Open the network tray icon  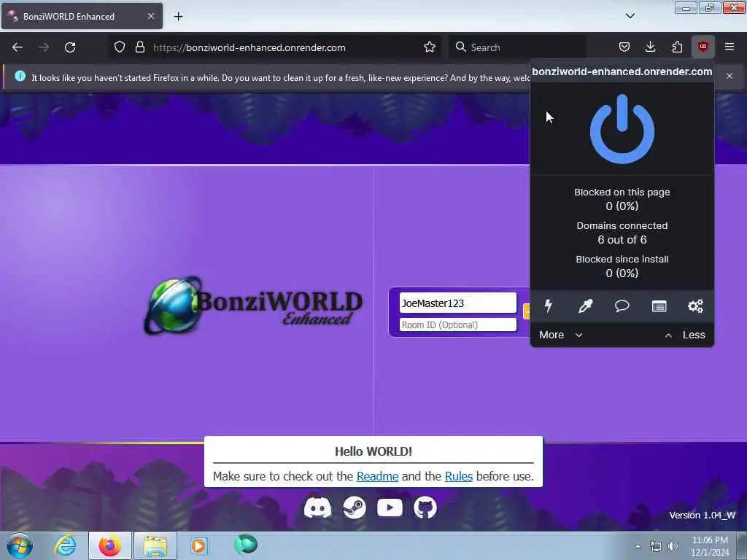656,546
